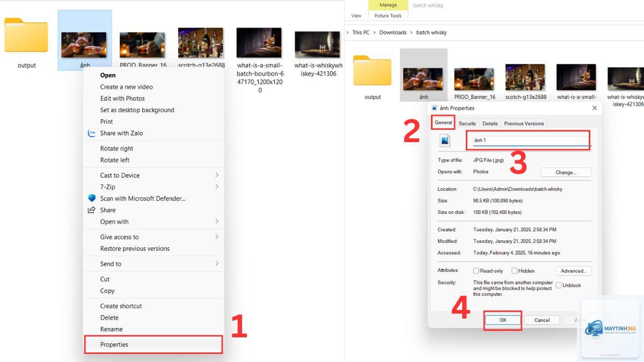Expand Cast to Device submenu arrow
The width and height of the screenshot is (644, 362).
click(217, 175)
